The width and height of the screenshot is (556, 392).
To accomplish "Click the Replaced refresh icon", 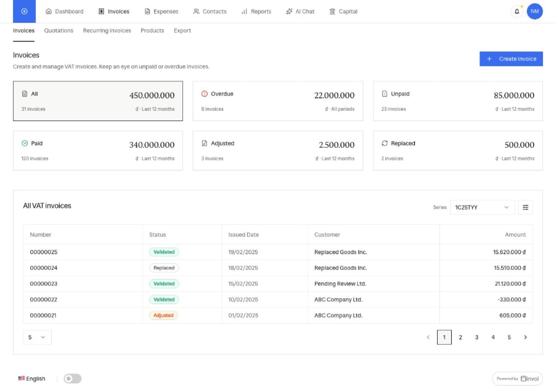I will coord(385,143).
